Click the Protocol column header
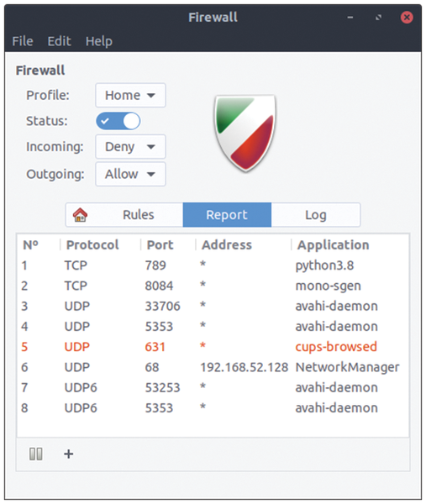Viewport: 426px width, 504px height. (x=92, y=245)
